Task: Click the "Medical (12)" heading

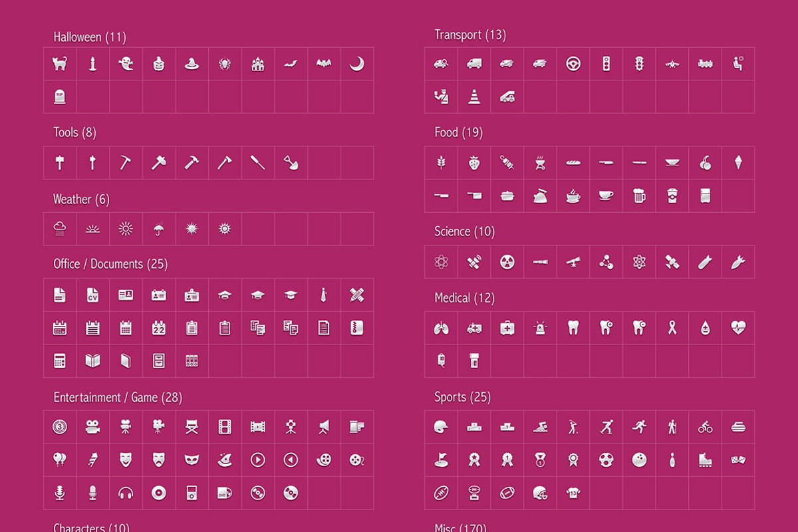Action: [x=465, y=298]
